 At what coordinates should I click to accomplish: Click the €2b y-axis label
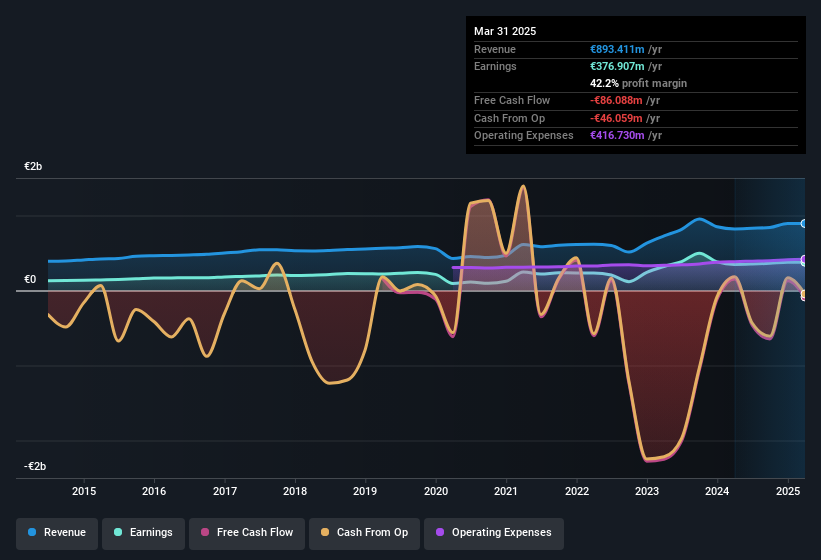(33, 166)
